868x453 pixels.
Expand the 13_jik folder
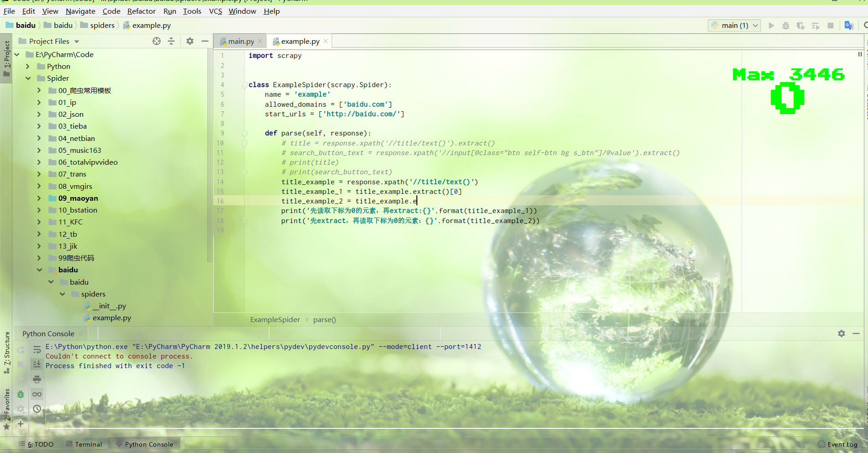(x=39, y=246)
